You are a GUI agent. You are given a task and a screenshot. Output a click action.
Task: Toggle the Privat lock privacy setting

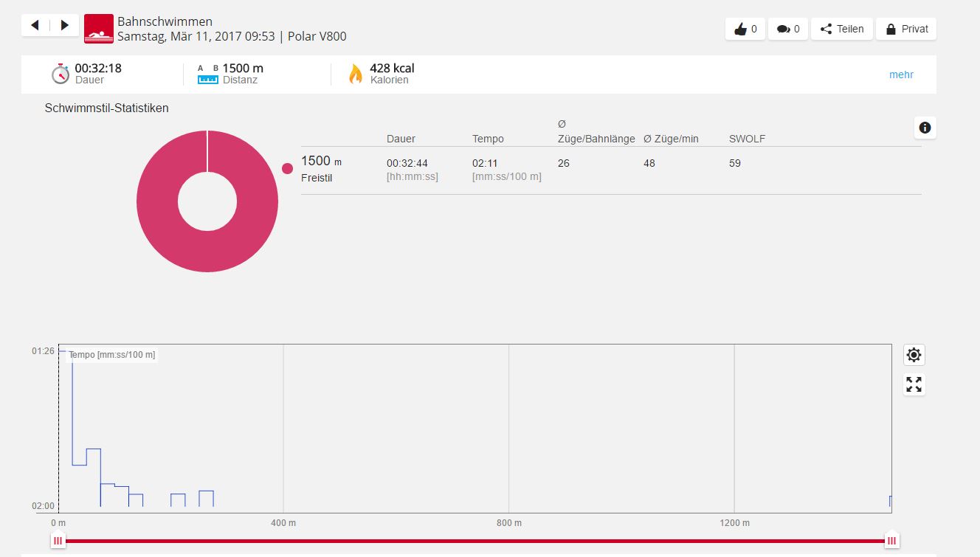tap(905, 29)
